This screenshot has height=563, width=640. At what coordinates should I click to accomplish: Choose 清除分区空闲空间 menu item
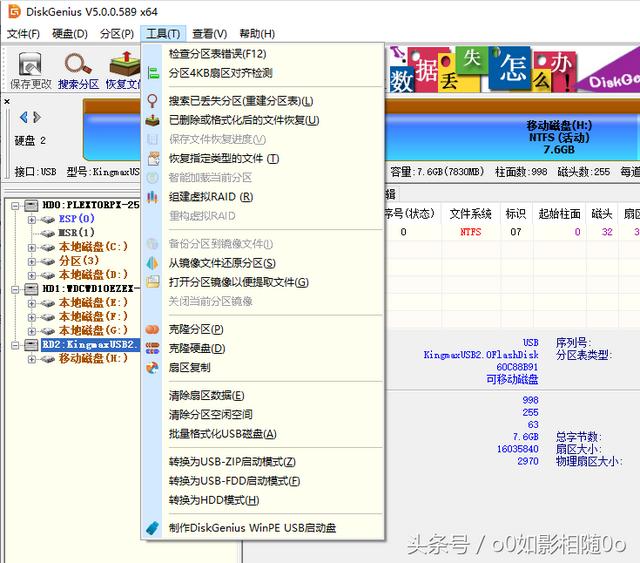262,414
